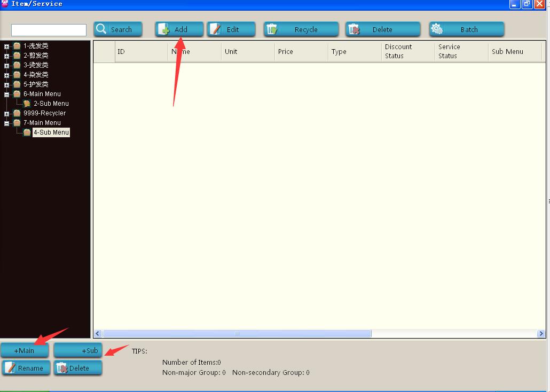Expand the 9999-Recycler node

(x=6, y=114)
